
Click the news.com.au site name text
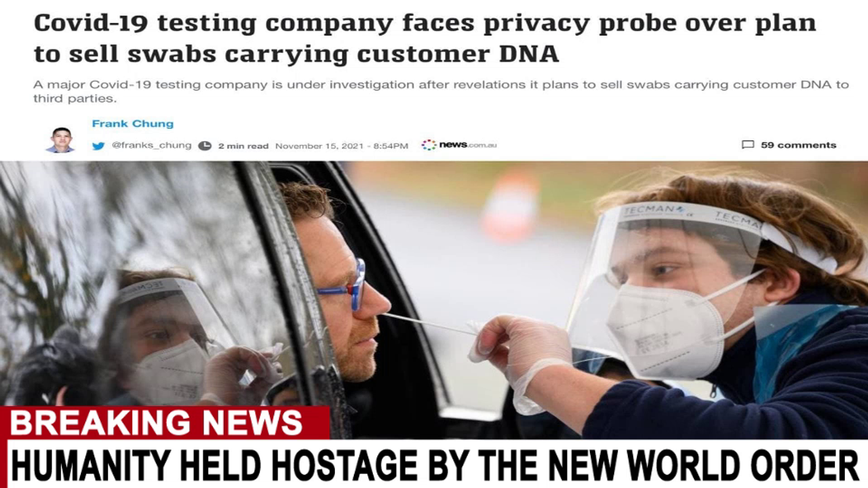(468, 145)
